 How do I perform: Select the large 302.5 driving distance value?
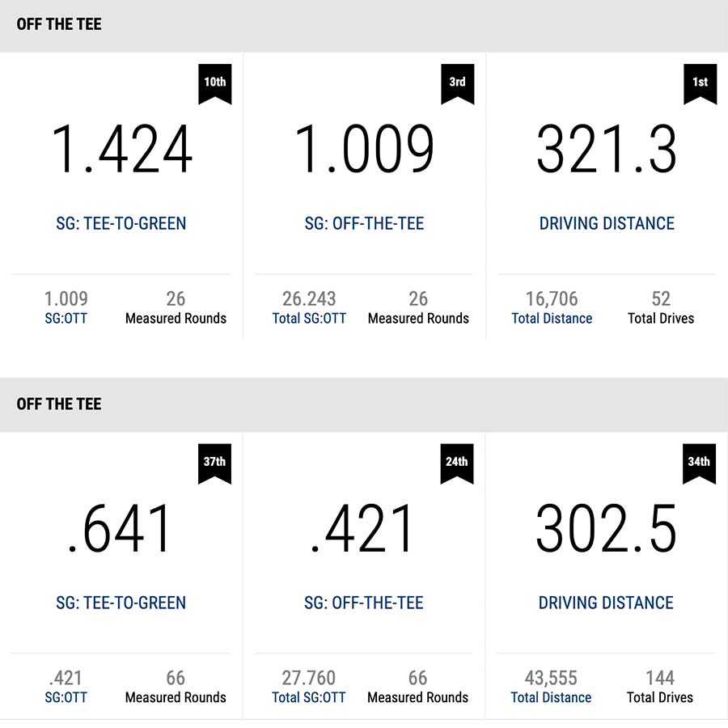pyautogui.click(x=606, y=530)
